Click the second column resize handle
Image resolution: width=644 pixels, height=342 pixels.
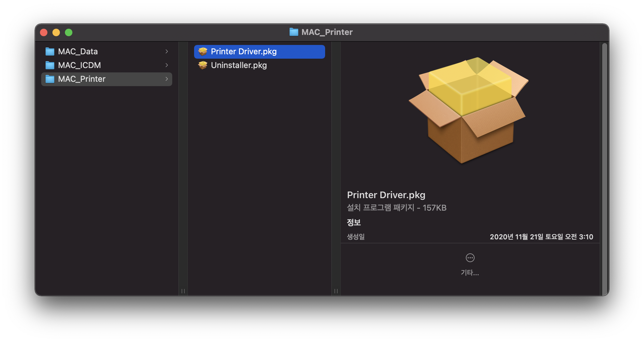(x=336, y=291)
